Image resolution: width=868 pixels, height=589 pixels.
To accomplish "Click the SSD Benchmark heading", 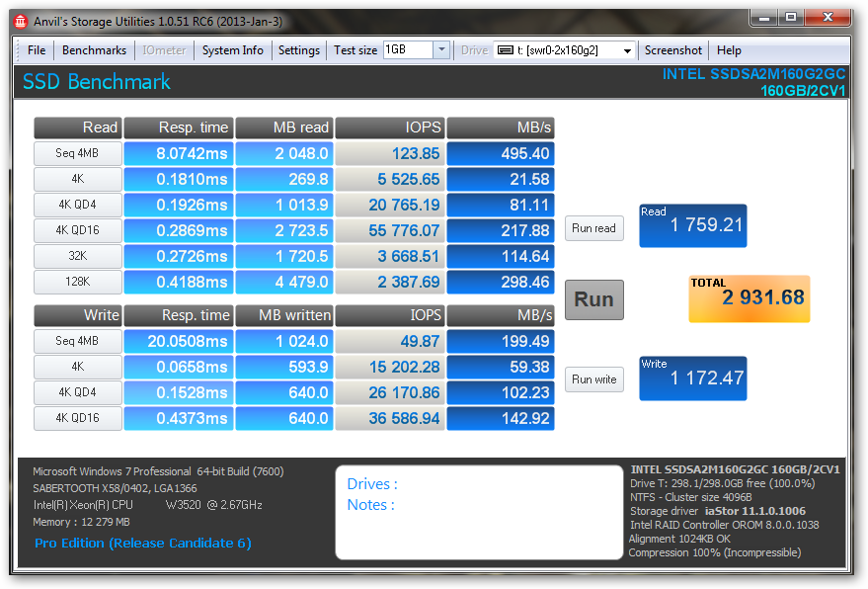I will [97, 82].
